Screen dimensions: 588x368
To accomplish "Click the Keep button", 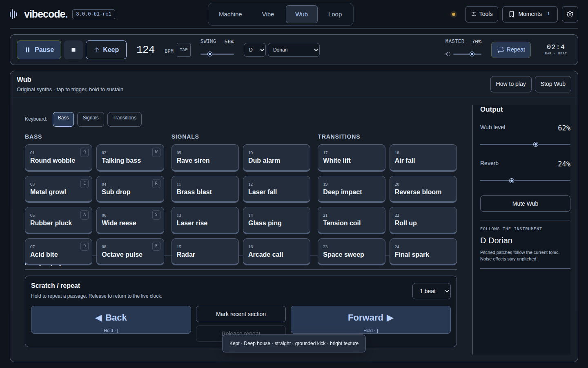I will click(106, 50).
